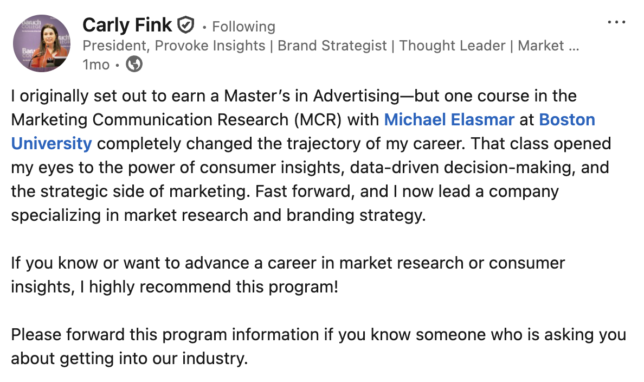
Task: Click 'Provoke Insights' in the headline
Action: [x=210, y=46]
